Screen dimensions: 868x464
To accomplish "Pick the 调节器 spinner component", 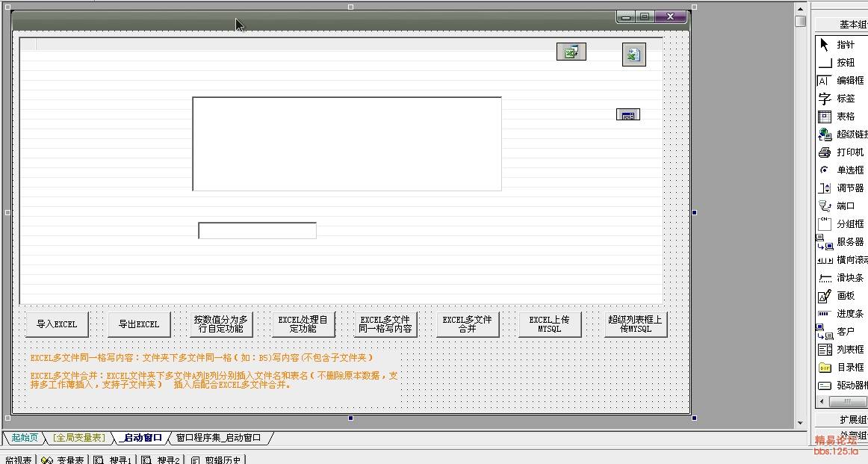I will [841, 188].
